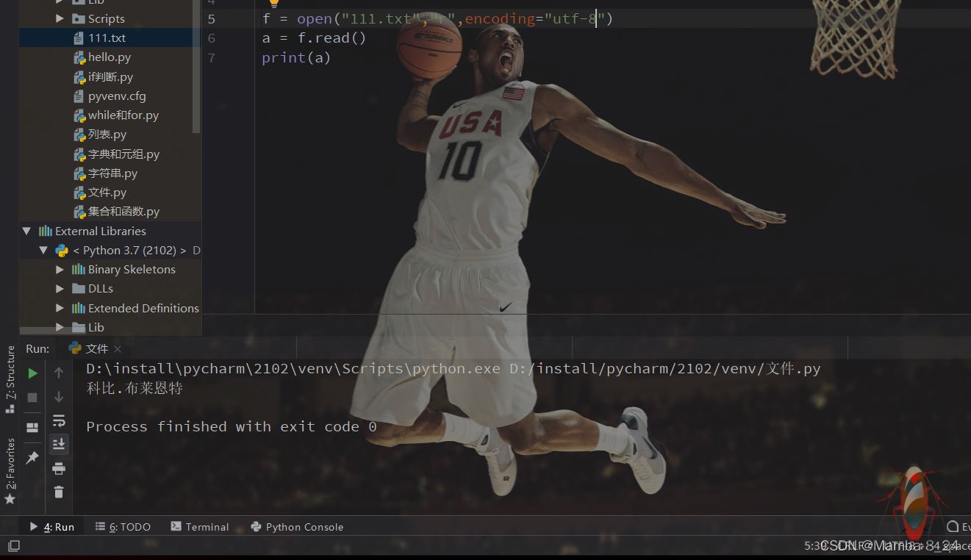Click the "111.txt" string in open() call
This screenshot has height=560, width=971.
[x=379, y=18]
